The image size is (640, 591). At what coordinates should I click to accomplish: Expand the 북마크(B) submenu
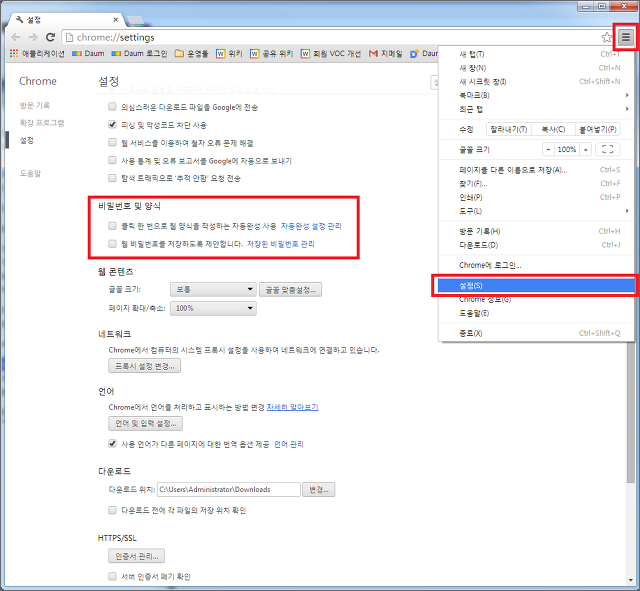pos(536,95)
